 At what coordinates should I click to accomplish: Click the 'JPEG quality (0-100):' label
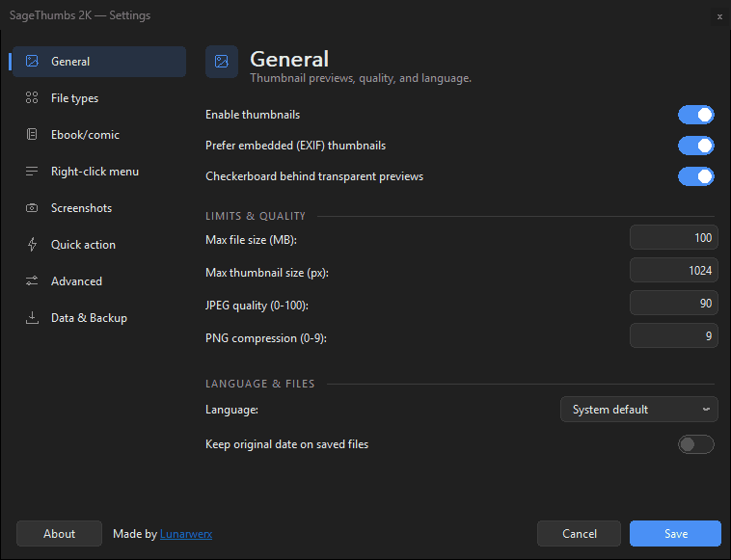pos(257,306)
